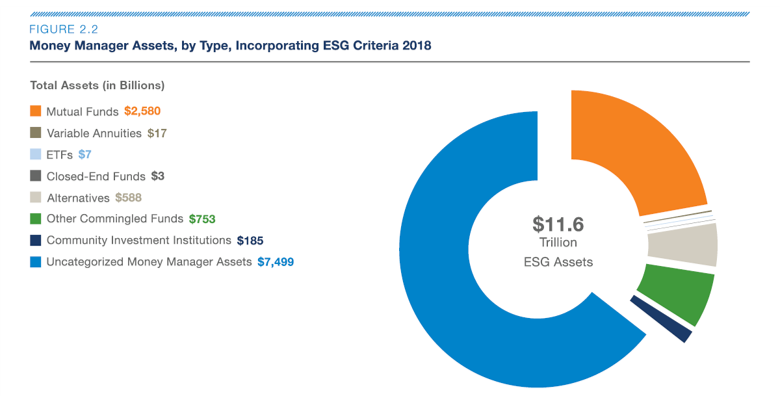
Task: Click the $7,499 Uncategorized assets value
Action: point(276,262)
